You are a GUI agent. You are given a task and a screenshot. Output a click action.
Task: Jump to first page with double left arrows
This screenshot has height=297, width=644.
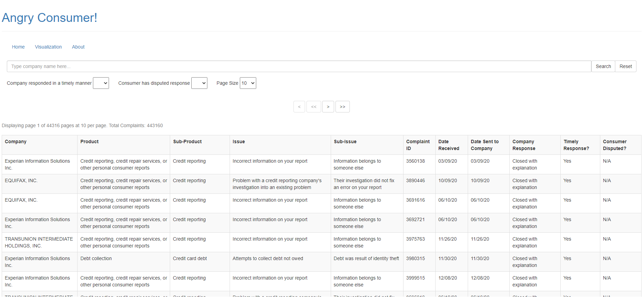[x=314, y=107]
